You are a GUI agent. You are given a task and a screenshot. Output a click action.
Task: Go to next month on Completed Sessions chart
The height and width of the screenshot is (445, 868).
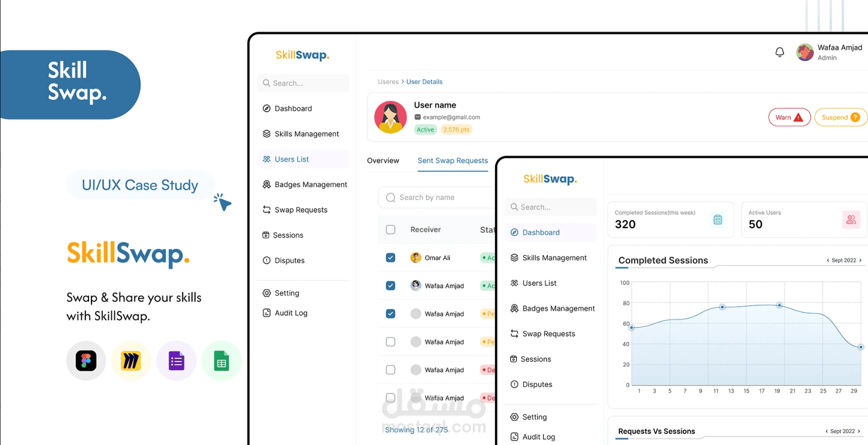pyautogui.click(x=861, y=261)
